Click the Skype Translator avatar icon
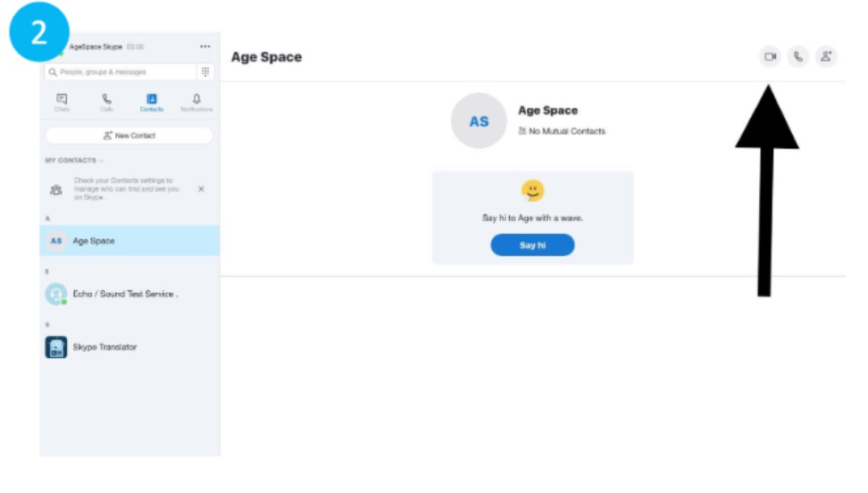 [56, 347]
